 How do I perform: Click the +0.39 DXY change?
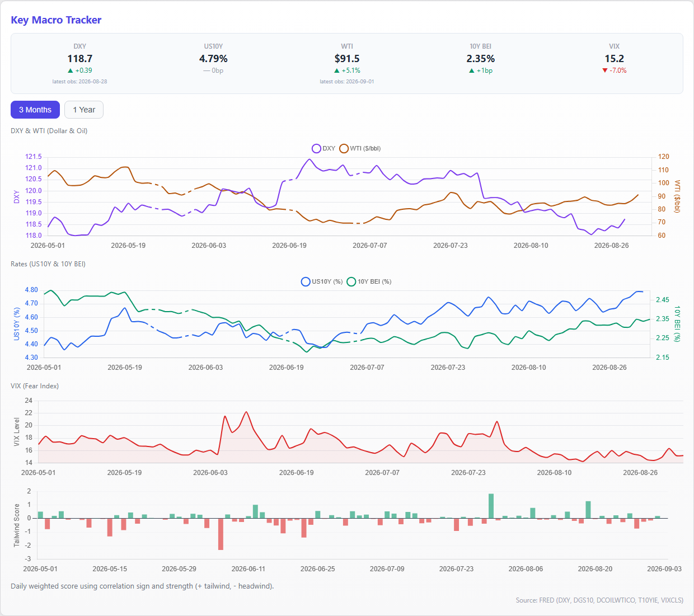coord(84,70)
